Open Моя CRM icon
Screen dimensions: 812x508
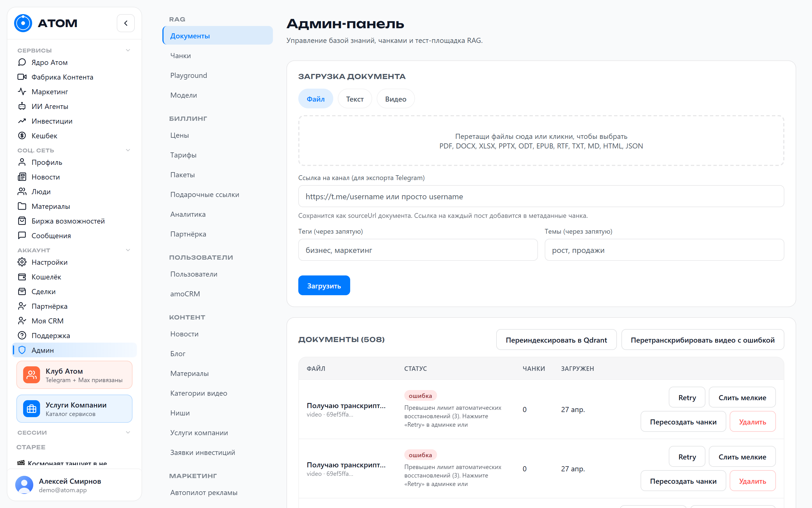(x=22, y=321)
